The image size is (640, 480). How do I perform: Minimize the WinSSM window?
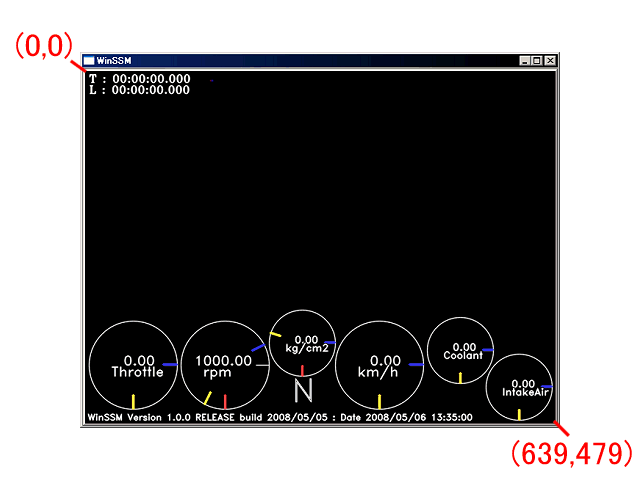[x=526, y=61]
